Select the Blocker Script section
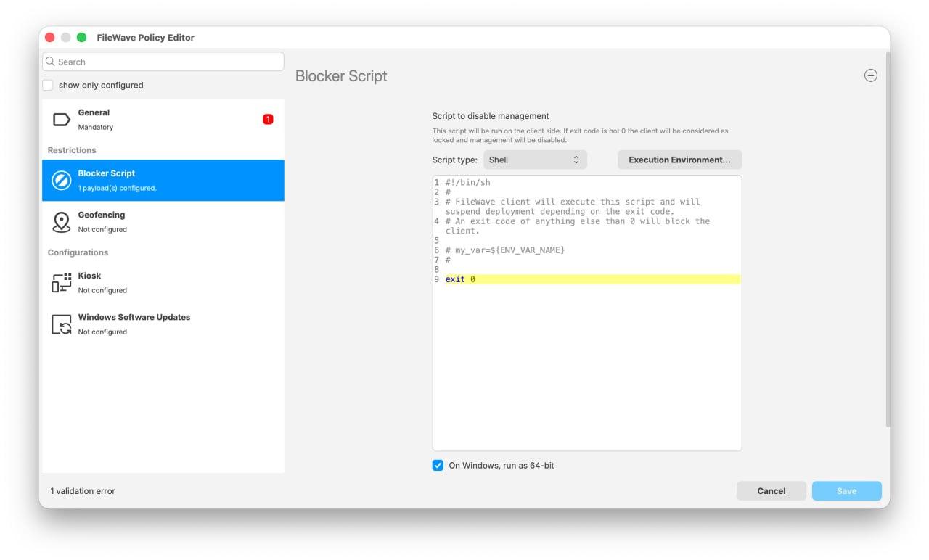Viewport: 929px width, 560px height. pos(163,180)
